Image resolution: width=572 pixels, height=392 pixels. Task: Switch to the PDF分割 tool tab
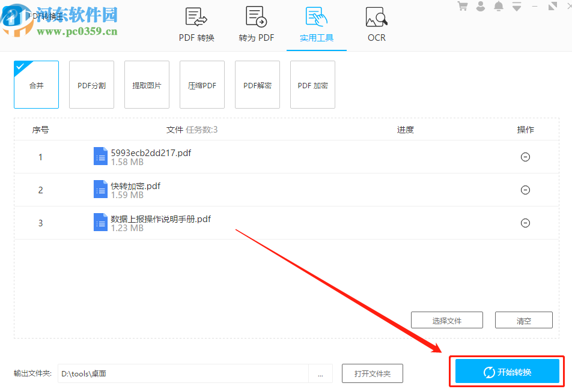click(x=91, y=85)
